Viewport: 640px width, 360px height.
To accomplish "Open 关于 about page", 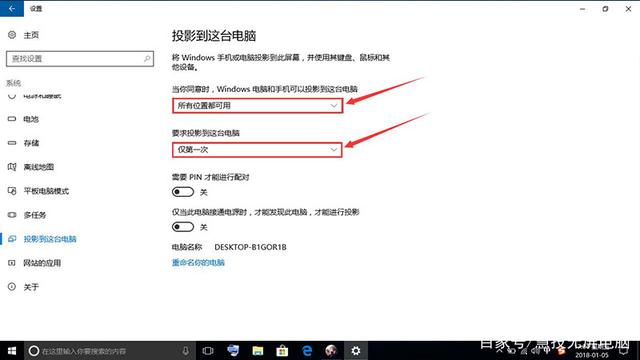I will pos(31,287).
